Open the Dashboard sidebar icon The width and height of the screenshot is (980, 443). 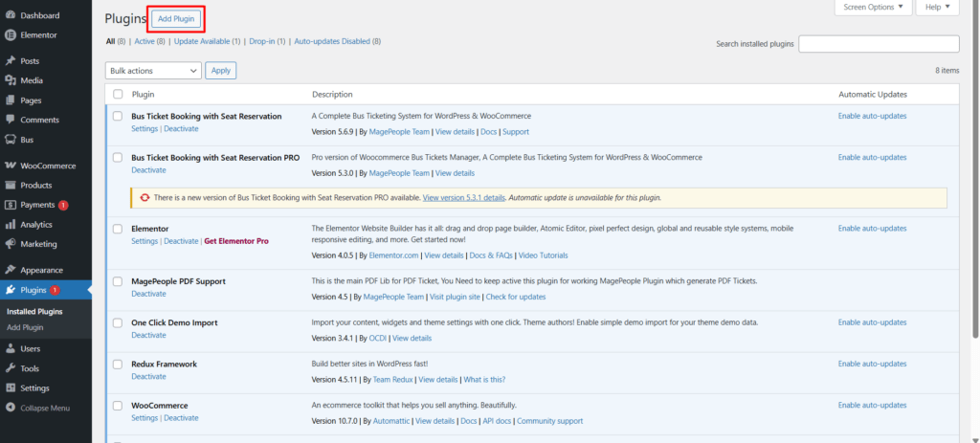tap(10, 15)
